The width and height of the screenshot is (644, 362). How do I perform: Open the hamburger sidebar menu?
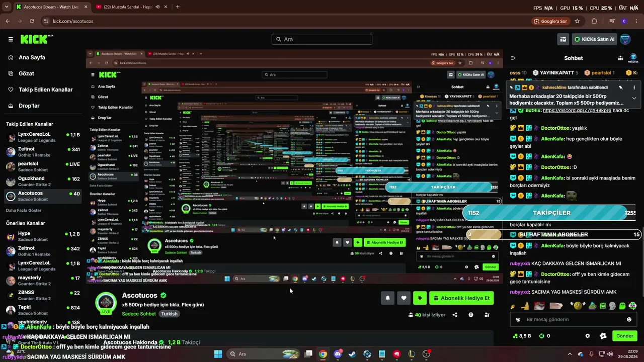[11, 39]
